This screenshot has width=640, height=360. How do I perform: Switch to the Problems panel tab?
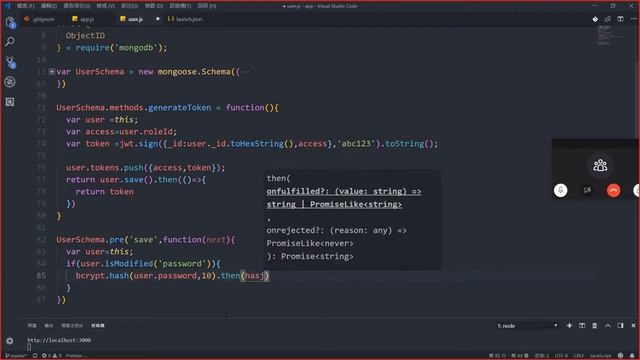tap(32, 326)
